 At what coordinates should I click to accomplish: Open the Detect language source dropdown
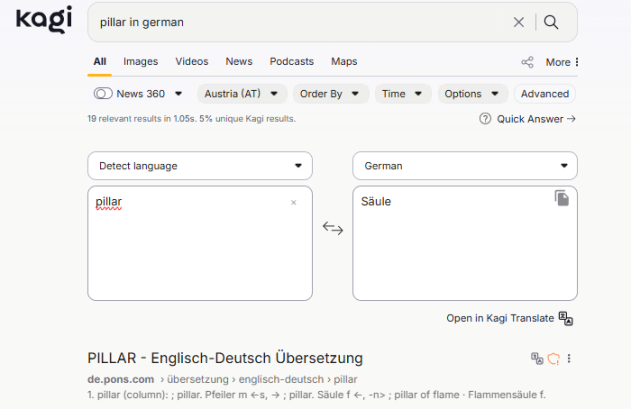pos(200,166)
